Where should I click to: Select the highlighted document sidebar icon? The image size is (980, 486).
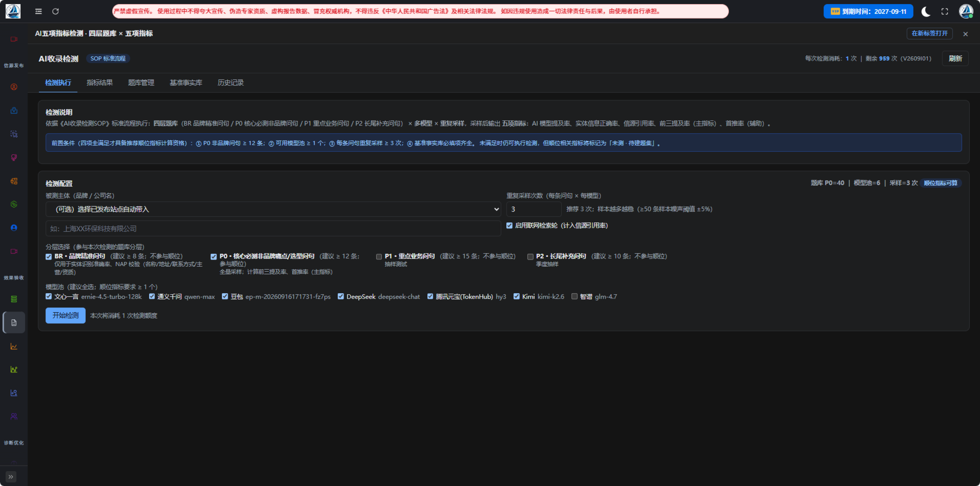coord(14,323)
